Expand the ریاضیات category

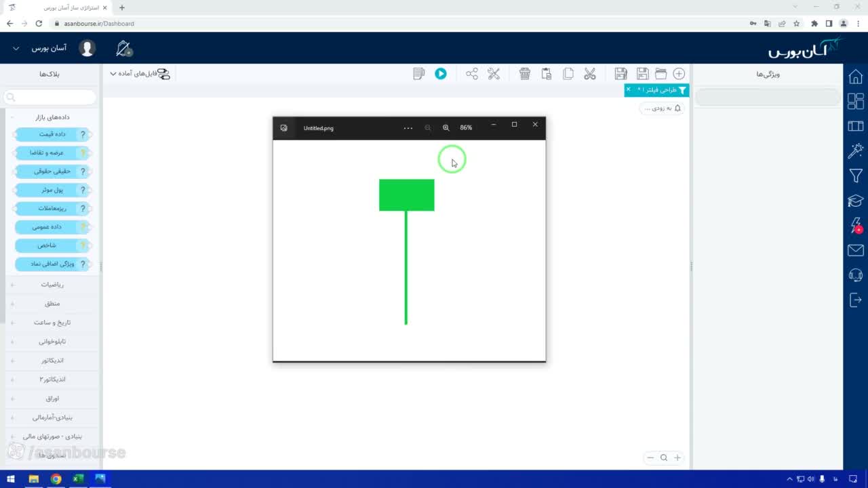pyautogui.click(x=51, y=285)
